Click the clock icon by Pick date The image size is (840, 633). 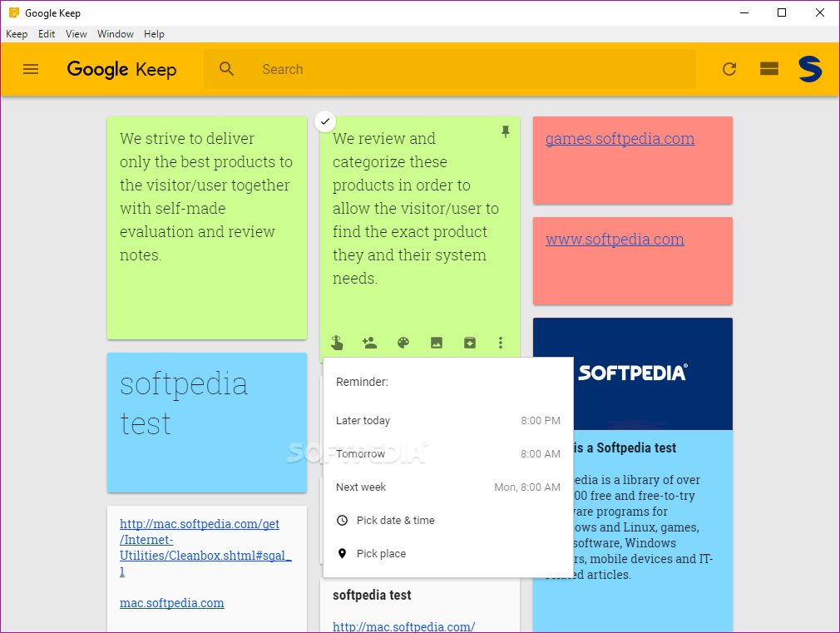point(343,521)
